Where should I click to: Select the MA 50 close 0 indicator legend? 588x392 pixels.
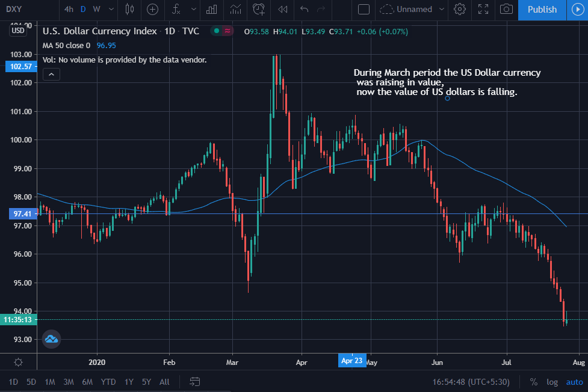(66, 45)
